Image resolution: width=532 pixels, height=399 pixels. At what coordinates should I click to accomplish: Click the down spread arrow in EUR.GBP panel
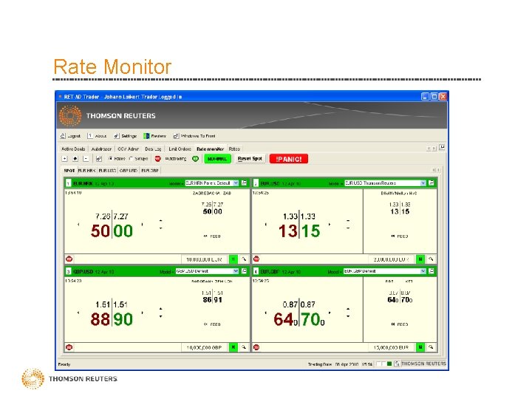(348, 316)
